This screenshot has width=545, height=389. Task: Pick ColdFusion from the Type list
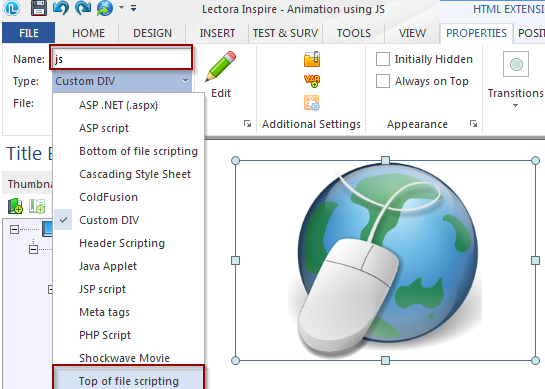(128, 197)
